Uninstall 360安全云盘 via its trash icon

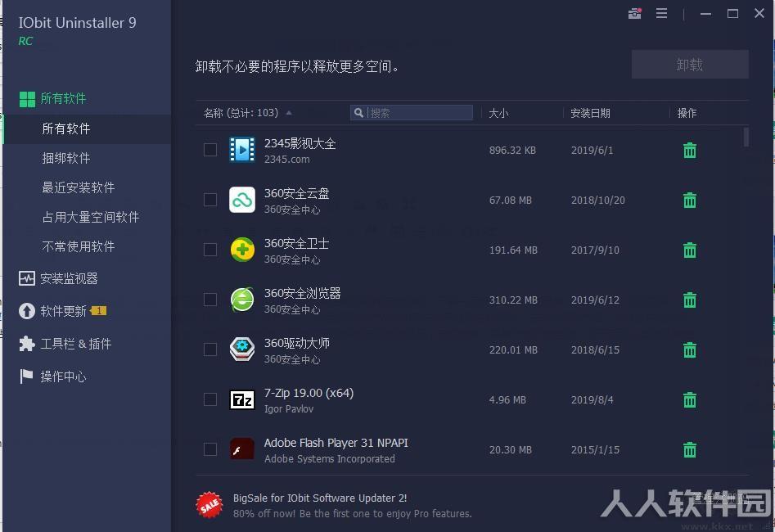(x=690, y=200)
